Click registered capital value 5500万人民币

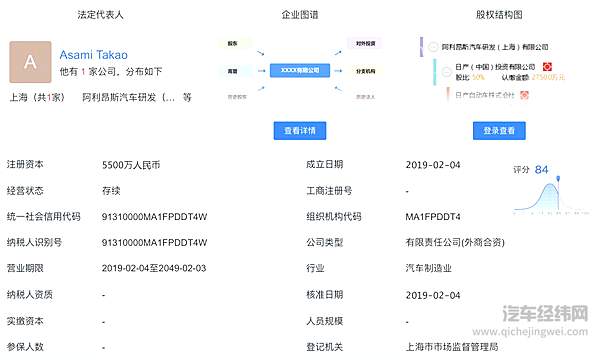click(131, 165)
